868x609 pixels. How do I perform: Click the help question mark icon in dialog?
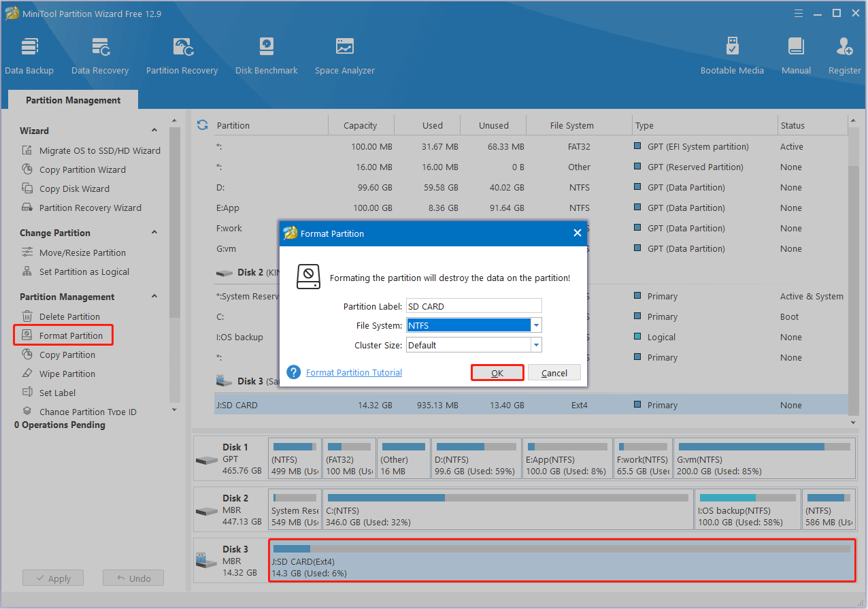click(x=294, y=372)
